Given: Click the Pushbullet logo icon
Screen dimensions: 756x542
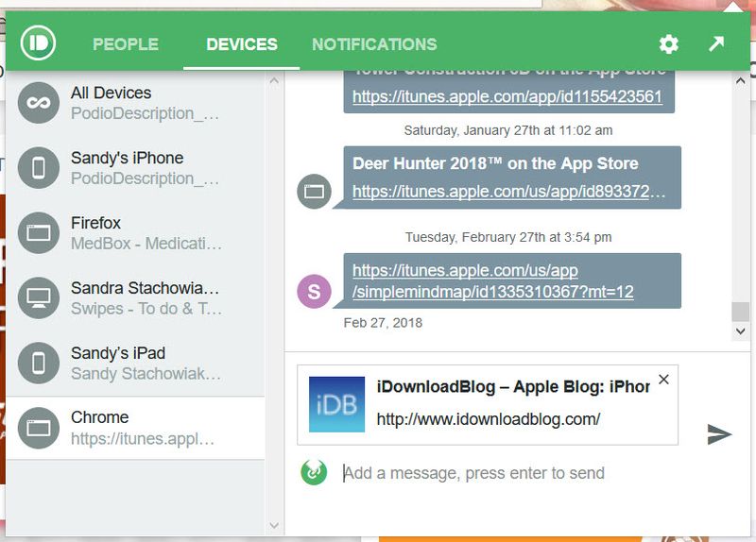Looking at the screenshot, I should coord(38,43).
